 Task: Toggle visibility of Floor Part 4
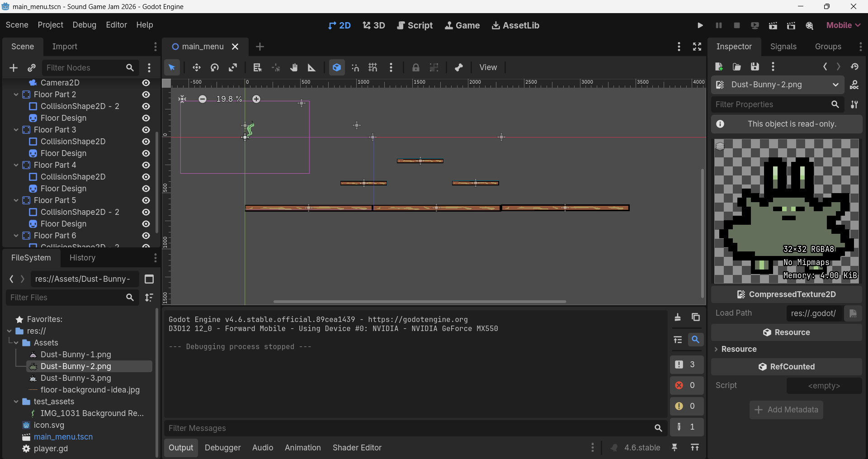pos(146,165)
